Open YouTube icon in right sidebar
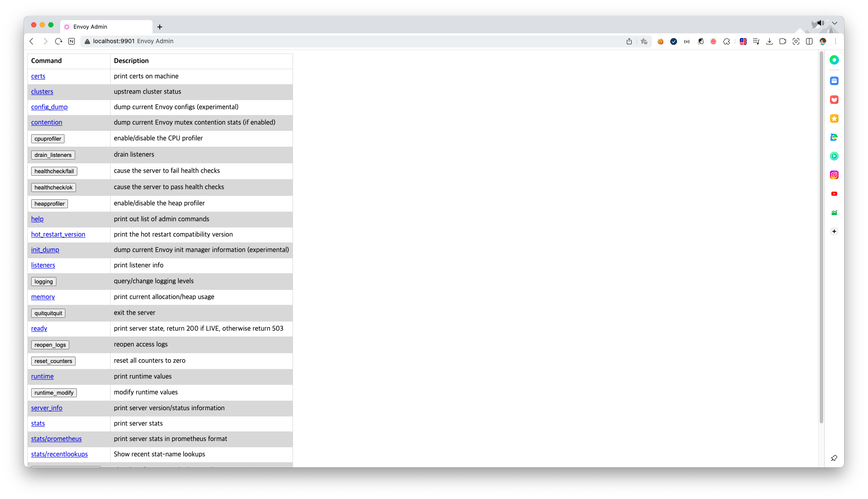This screenshot has width=868, height=499. pyautogui.click(x=834, y=194)
